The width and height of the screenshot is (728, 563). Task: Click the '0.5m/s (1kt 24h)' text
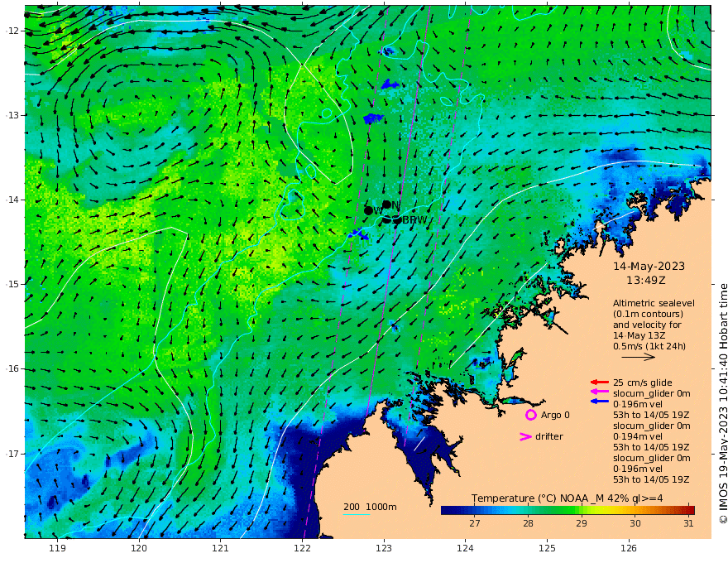(649, 346)
